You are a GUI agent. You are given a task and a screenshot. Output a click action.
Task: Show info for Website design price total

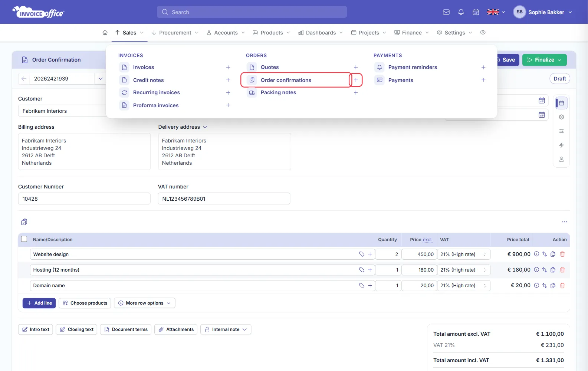coord(536,254)
